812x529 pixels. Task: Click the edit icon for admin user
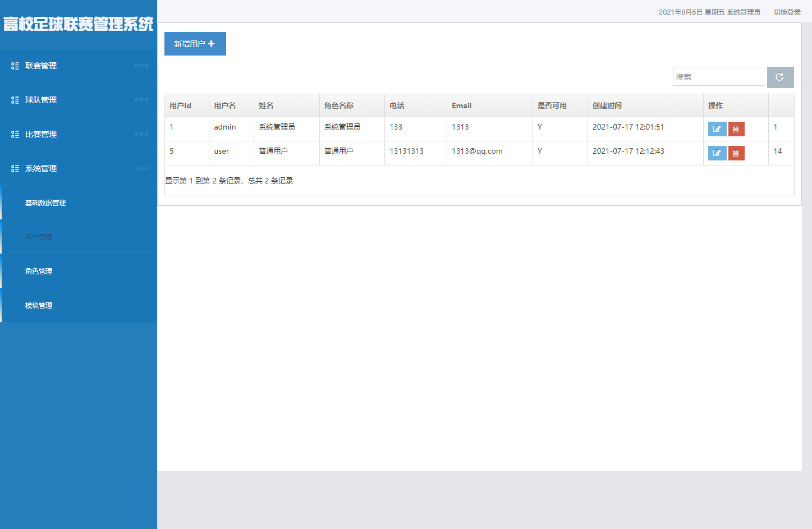pyautogui.click(x=717, y=129)
